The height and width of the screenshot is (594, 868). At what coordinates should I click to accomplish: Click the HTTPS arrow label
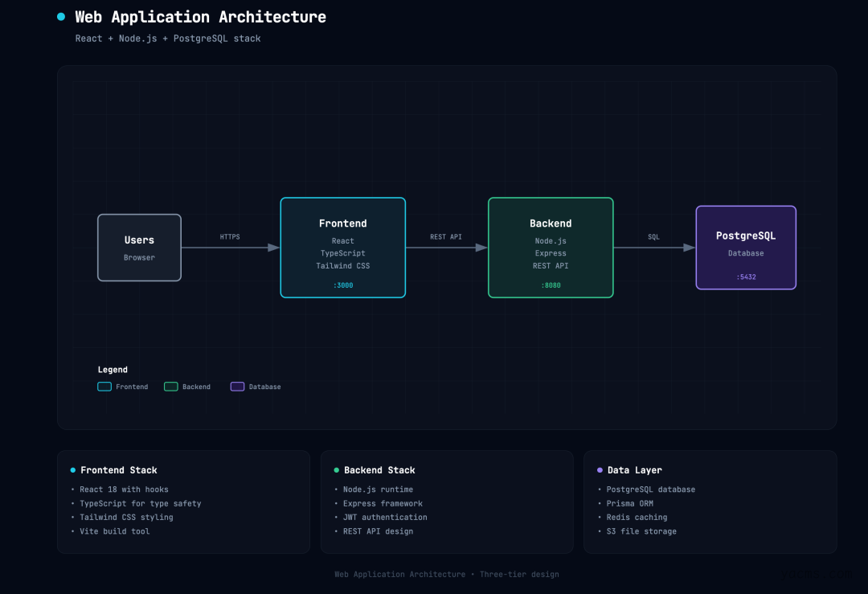(x=230, y=237)
